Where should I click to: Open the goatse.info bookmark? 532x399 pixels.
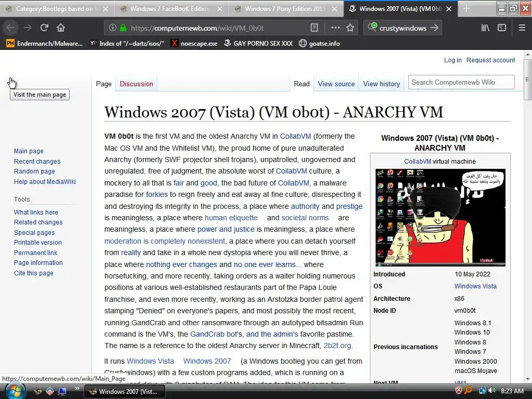point(320,44)
